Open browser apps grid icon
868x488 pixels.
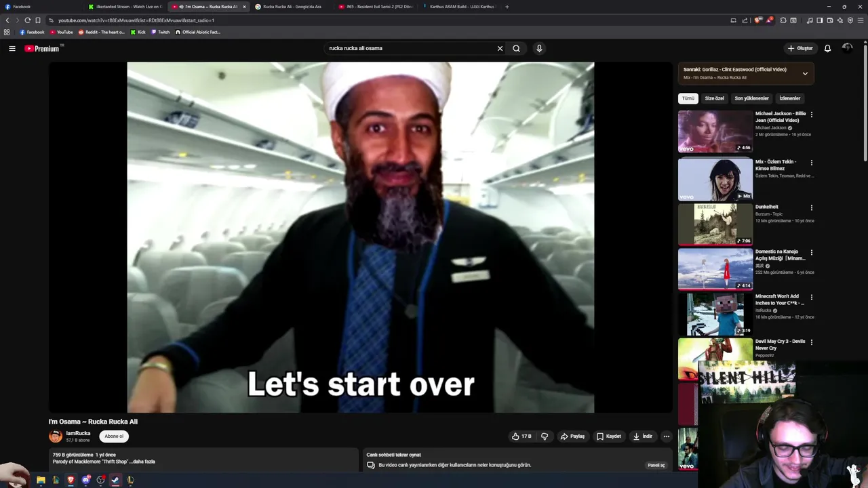click(x=7, y=32)
